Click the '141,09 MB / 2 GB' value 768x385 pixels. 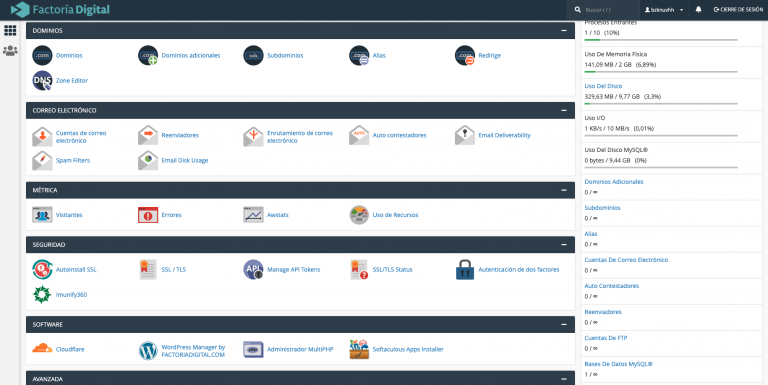point(608,65)
